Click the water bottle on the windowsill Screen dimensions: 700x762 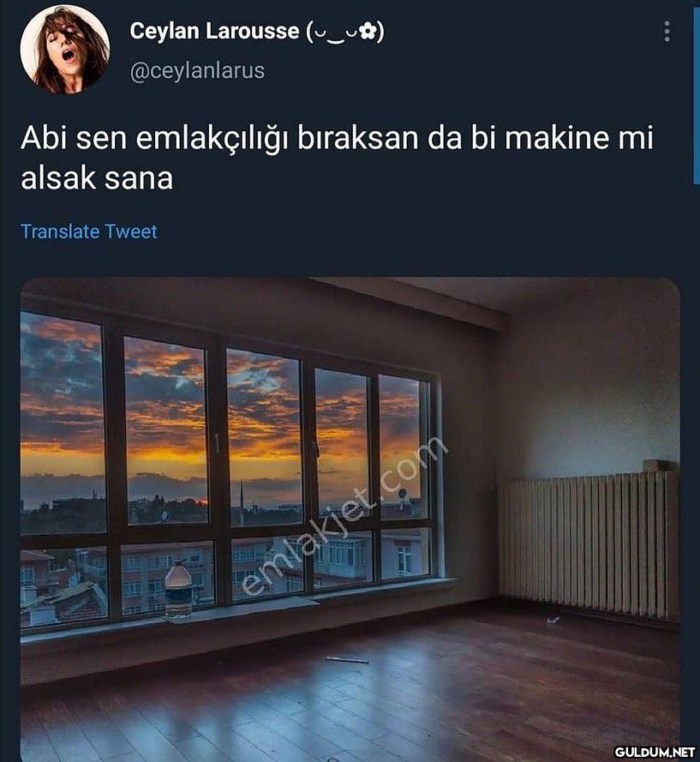[178, 590]
